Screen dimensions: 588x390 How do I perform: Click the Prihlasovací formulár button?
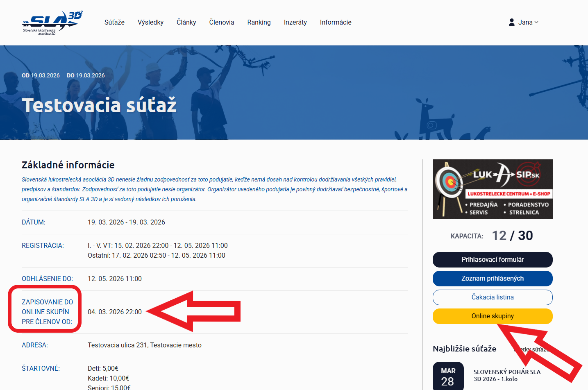(492, 259)
